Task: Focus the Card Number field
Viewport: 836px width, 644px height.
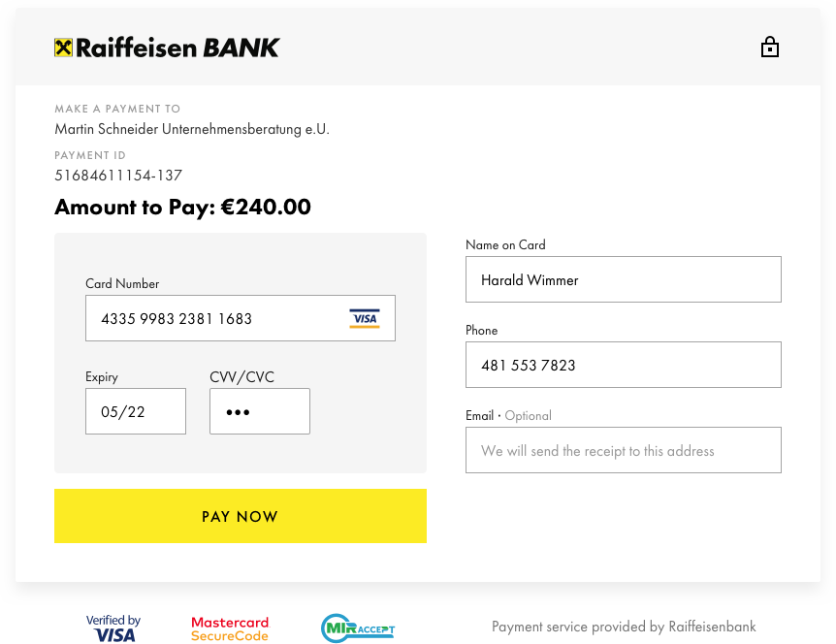Action: [x=241, y=318]
